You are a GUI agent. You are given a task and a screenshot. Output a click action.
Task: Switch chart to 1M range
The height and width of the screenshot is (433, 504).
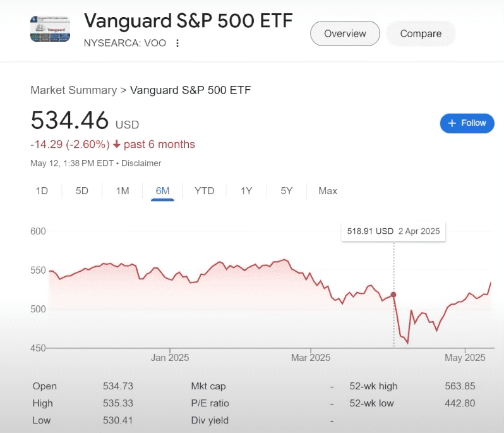123,191
